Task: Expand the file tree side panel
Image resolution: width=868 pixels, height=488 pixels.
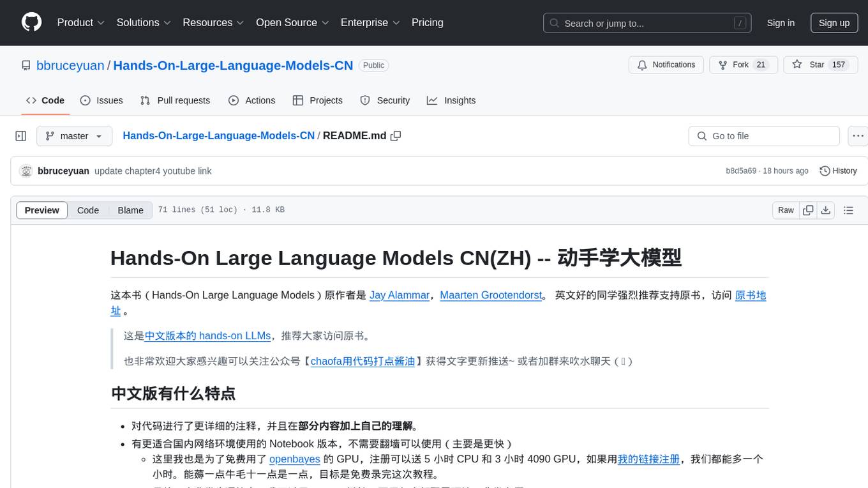Action: point(21,136)
